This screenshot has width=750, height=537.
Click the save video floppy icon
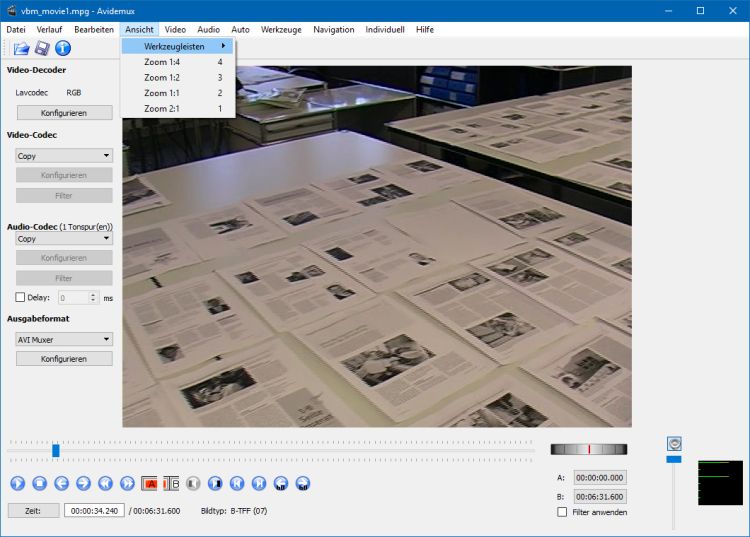point(42,48)
